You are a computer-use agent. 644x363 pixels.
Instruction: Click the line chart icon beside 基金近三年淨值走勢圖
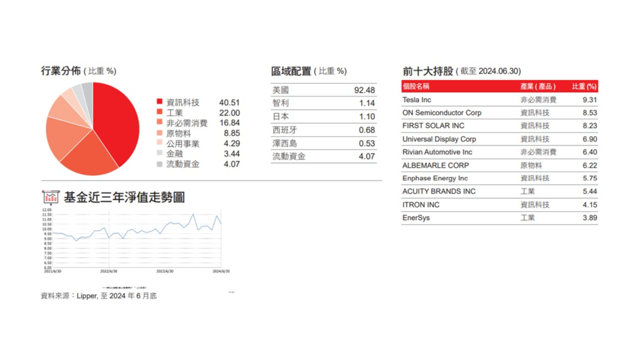pyautogui.click(x=51, y=196)
